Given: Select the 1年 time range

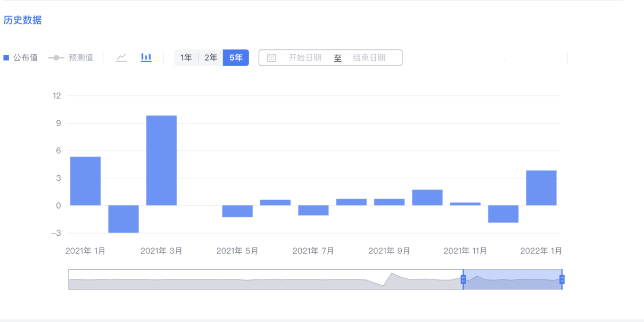Looking at the screenshot, I should click(x=186, y=57).
